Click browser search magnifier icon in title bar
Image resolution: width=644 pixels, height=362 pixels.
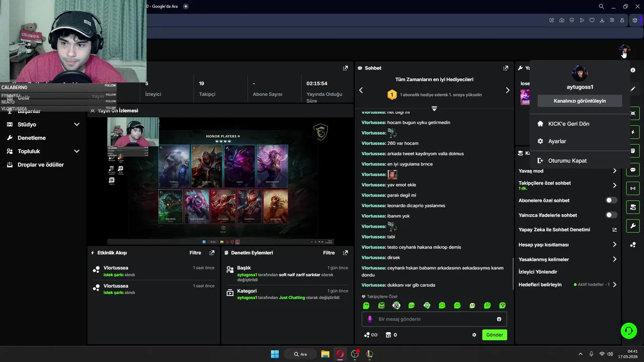(x=601, y=7)
